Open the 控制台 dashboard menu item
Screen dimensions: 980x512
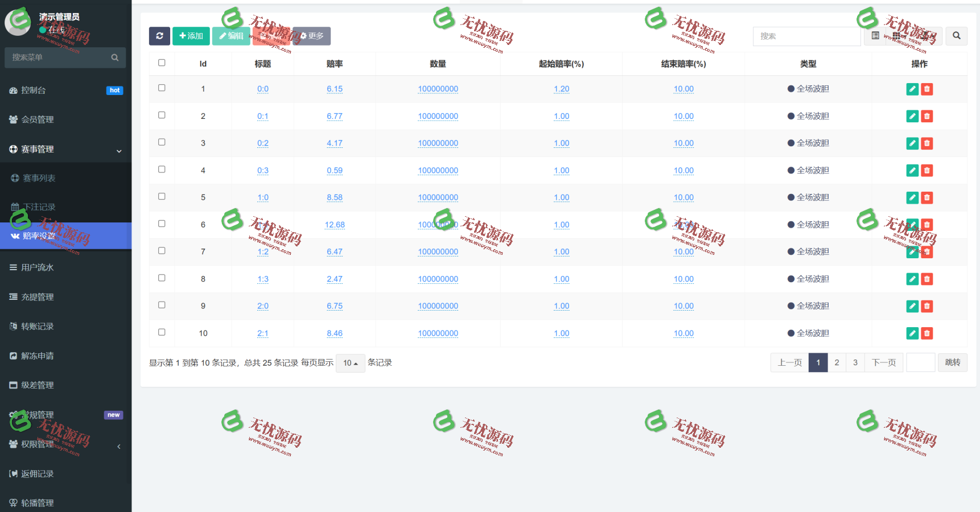65,90
